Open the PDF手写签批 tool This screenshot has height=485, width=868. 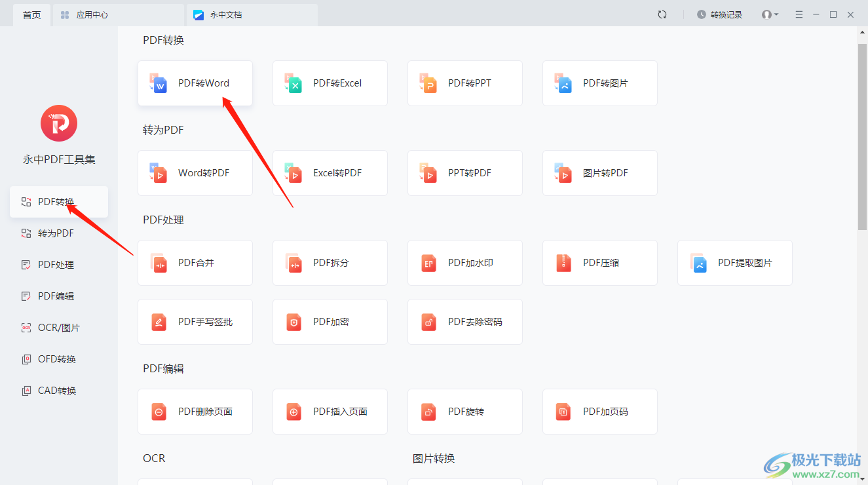(x=195, y=322)
